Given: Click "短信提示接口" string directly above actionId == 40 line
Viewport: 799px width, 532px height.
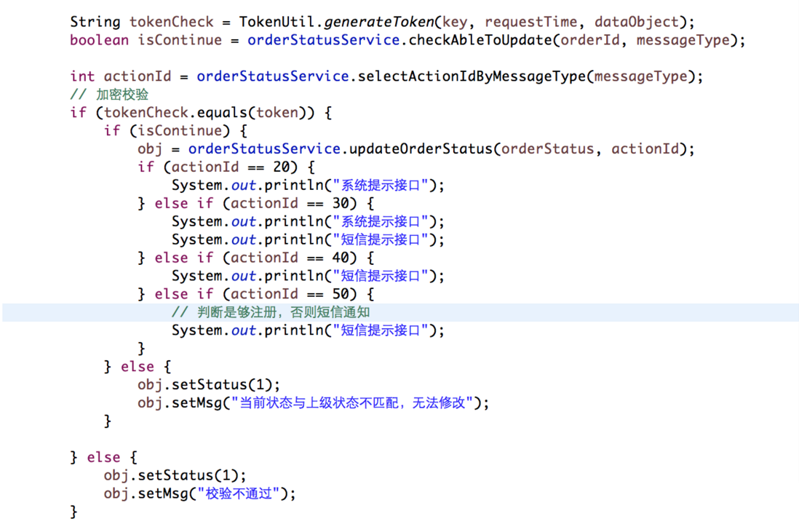Looking at the screenshot, I should pos(380,239).
